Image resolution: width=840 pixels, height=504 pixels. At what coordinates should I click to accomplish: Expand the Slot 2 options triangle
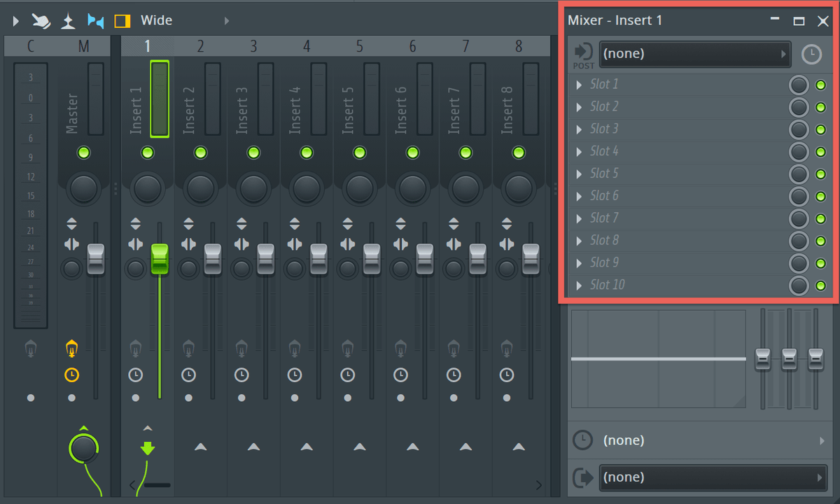(x=578, y=106)
